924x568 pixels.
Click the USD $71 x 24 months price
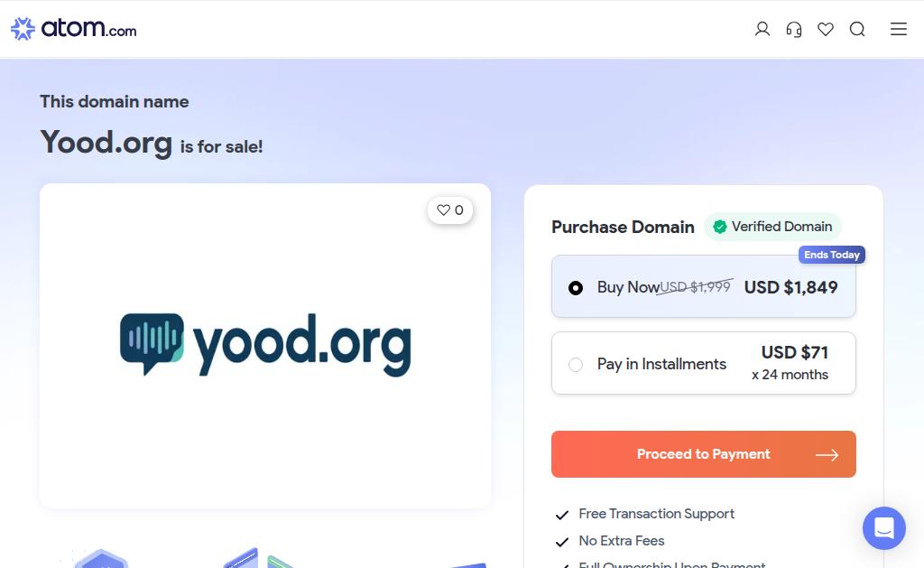click(790, 363)
